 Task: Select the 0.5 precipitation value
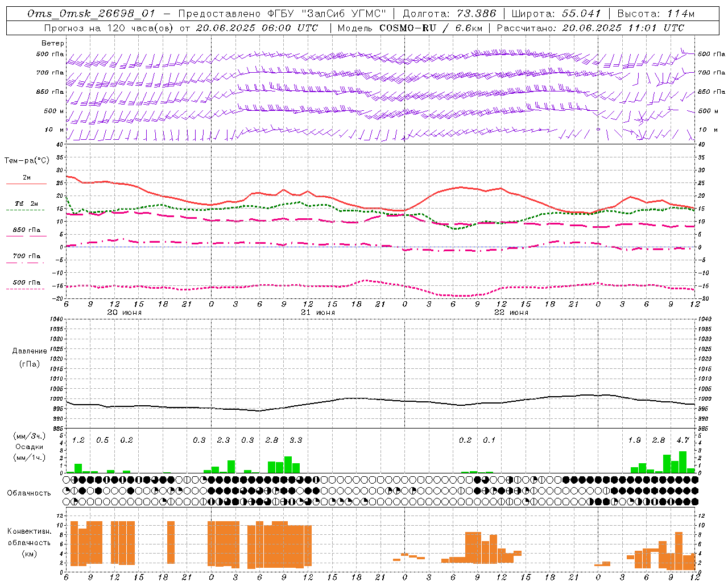point(102,440)
